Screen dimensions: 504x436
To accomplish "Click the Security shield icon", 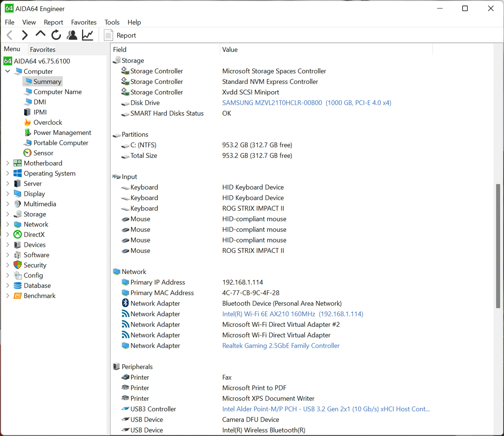I will tap(18, 265).
